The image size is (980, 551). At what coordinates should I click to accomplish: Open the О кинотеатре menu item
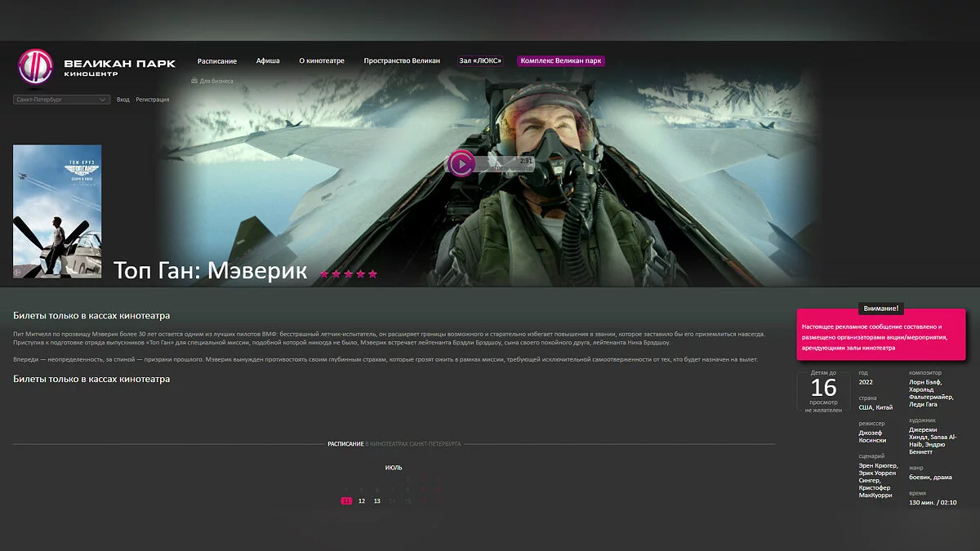click(322, 61)
